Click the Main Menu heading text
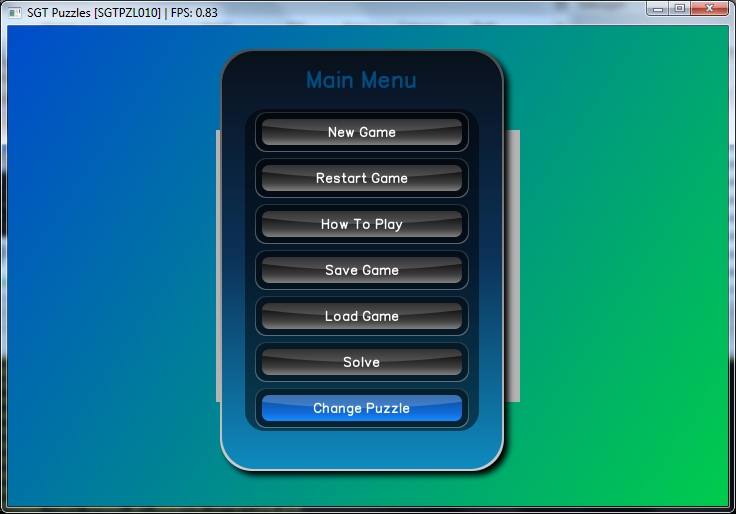This screenshot has width=736, height=514. pyautogui.click(x=361, y=80)
